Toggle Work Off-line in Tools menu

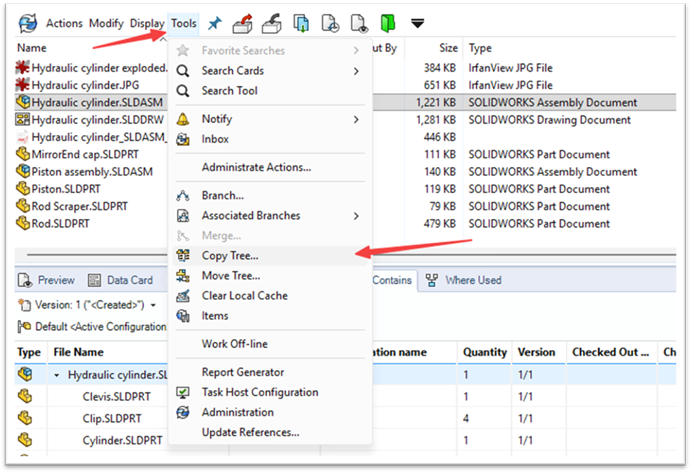pos(234,344)
